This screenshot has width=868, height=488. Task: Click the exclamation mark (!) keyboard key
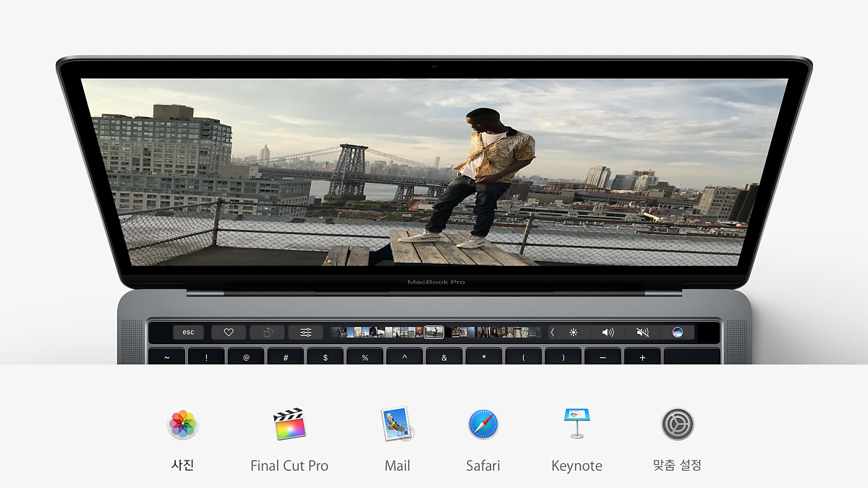206,356
